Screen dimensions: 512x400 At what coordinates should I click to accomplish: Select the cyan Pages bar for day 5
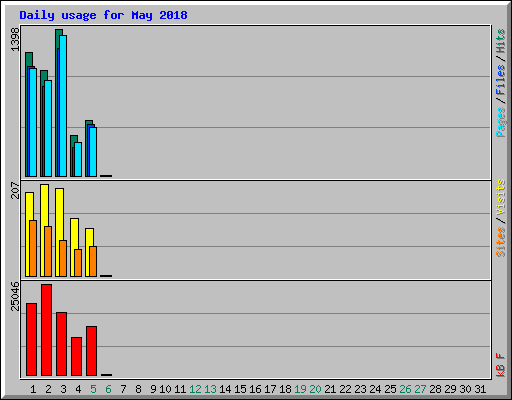[93, 152]
